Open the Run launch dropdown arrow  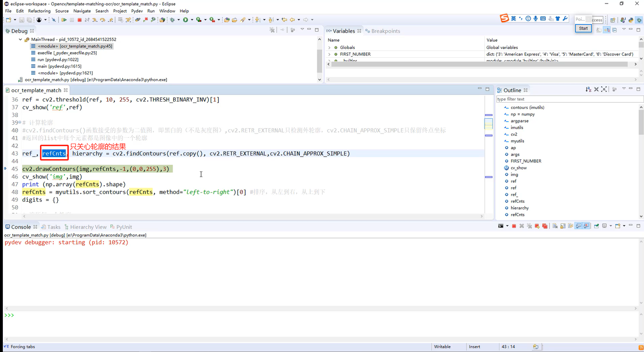click(192, 20)
